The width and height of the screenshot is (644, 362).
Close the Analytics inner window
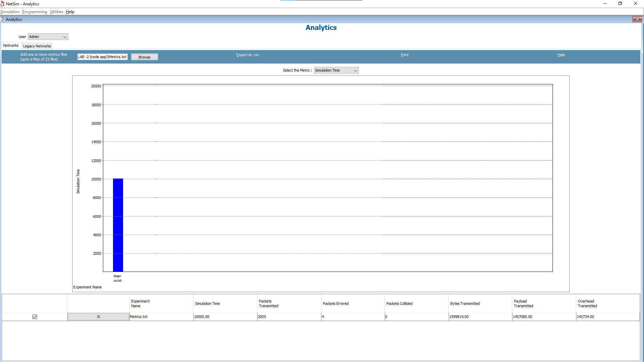point(637,19)
